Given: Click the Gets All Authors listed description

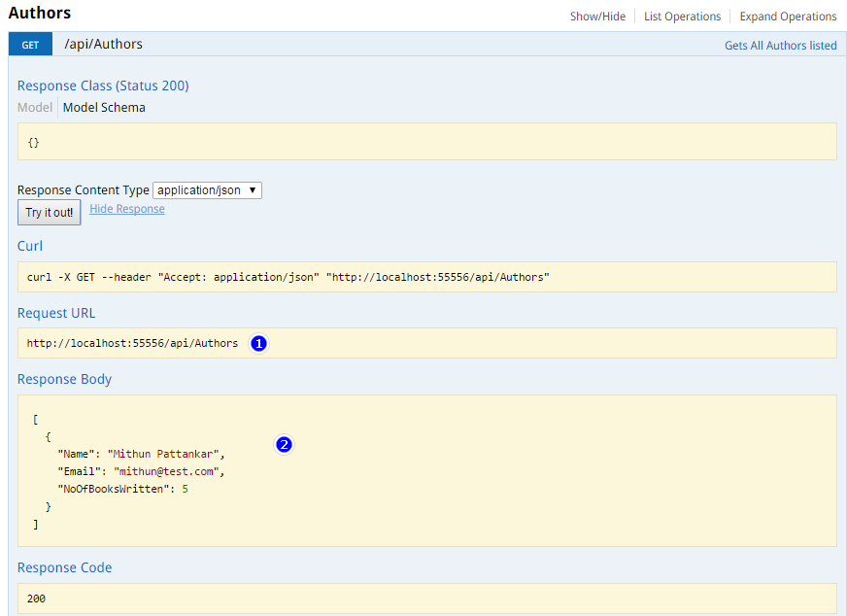Looking at the screenshot, I should tap(780, 46).
